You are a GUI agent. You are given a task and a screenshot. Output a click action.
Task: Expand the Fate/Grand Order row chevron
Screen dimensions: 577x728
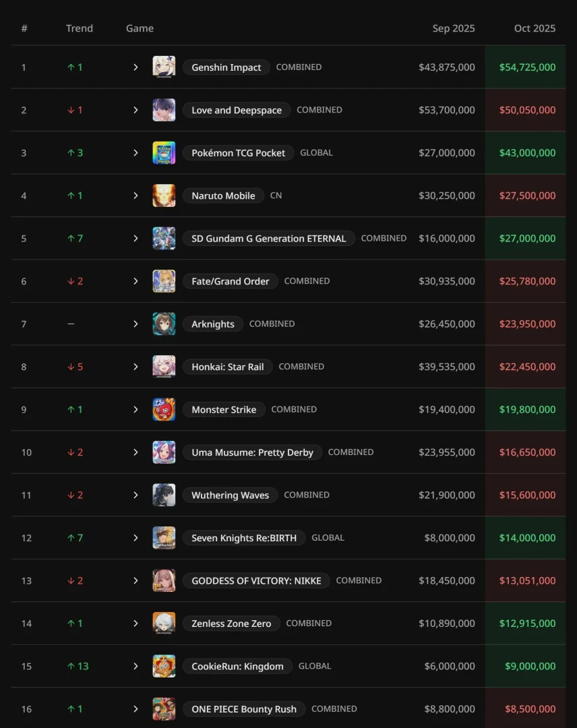(x=135, y=281)
